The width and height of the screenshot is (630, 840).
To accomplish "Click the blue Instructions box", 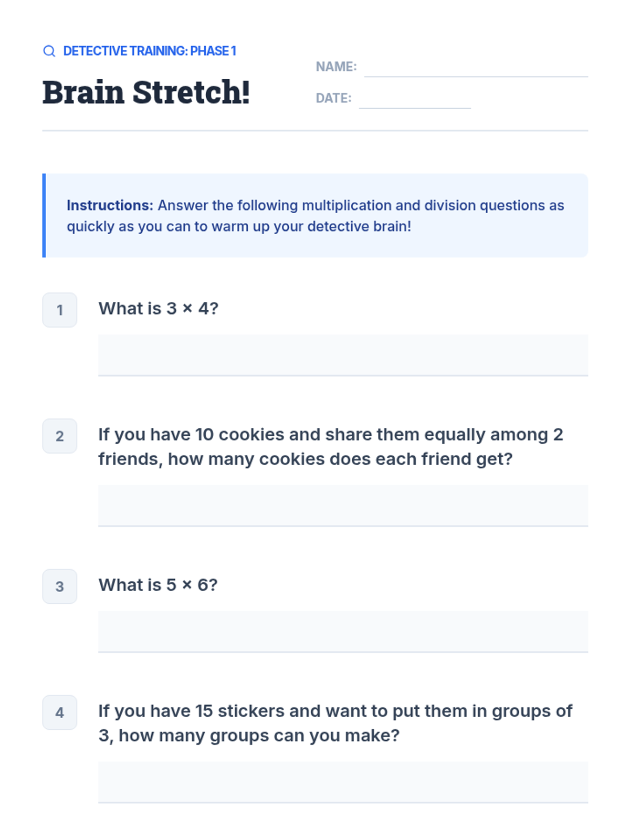I will 315,215.
